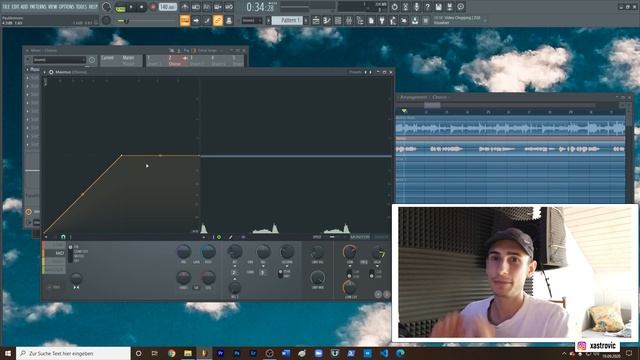Click the question mark help icon
This screenshot has height=360, width=640.
(x=427, y=7)
